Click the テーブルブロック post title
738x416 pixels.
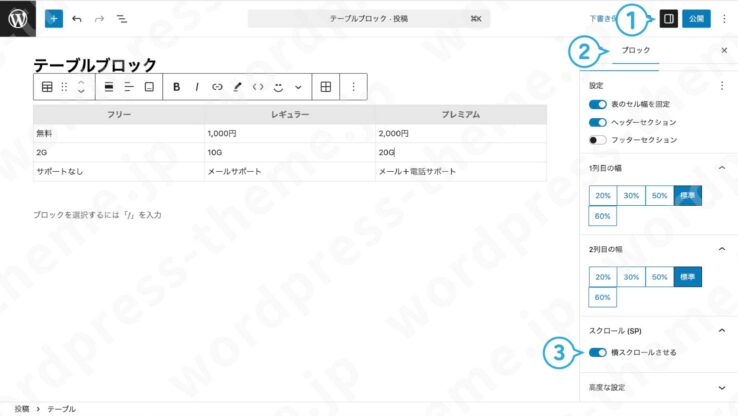point(95,64)
